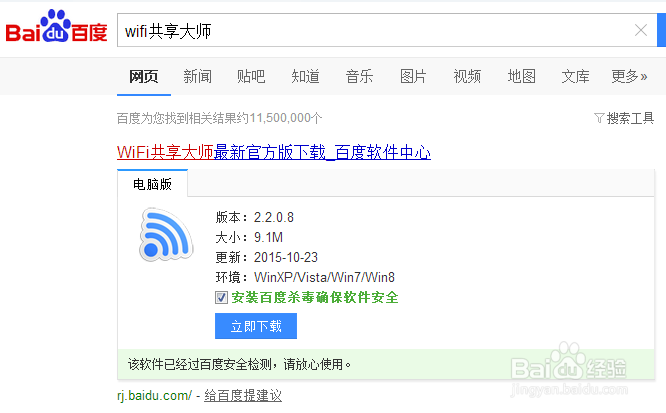Open the 音乐 tab
666x413 pixels.
[x=359, y=76]
